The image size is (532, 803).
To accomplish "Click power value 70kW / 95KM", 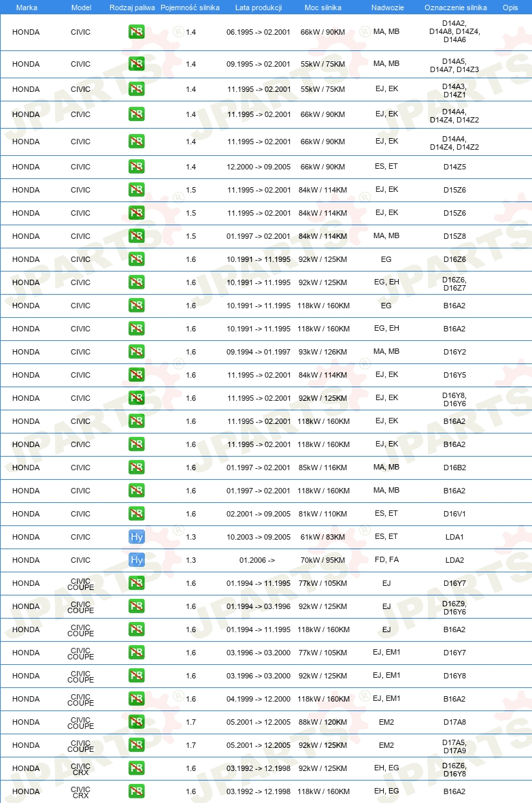I will 322,560.
